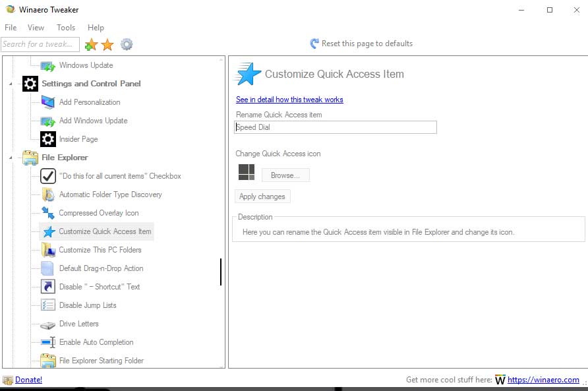Click the Insider Page gear icon
Screen dimensions: 588x391
pyautogui.click(x=48, y=139)
